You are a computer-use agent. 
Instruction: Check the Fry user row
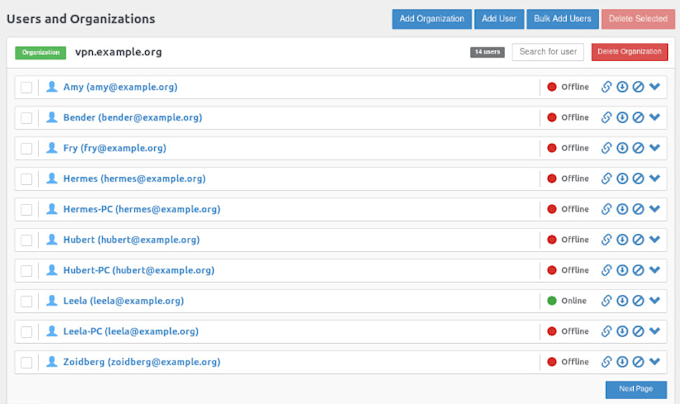coord(26,149)
